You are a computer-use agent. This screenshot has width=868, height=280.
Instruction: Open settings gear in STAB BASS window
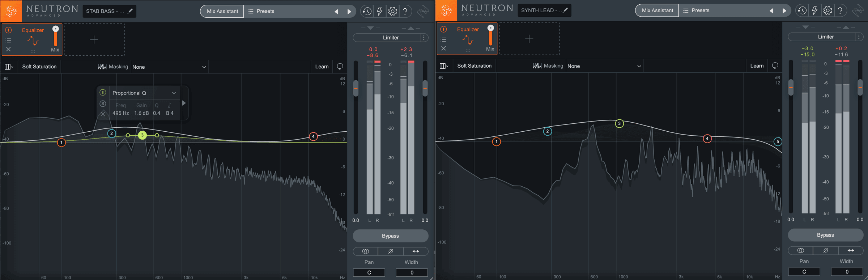(392, 11)
